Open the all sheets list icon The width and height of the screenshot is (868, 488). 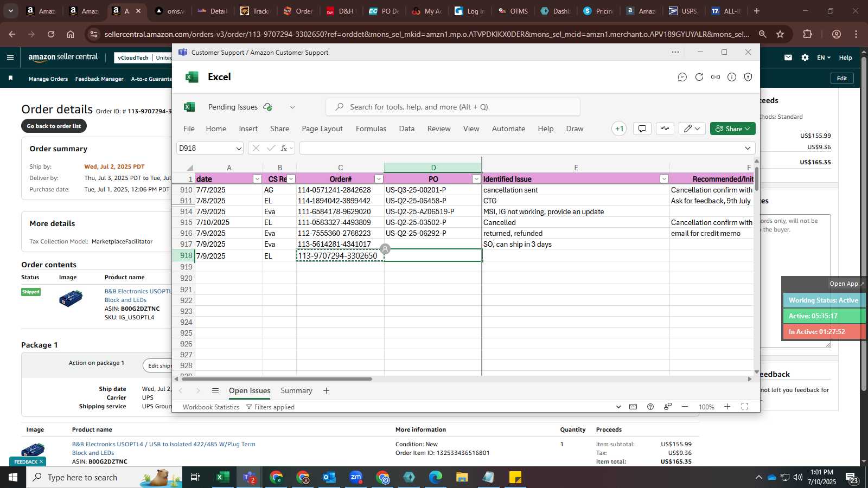pyautogui.click(x=215, y=390)
